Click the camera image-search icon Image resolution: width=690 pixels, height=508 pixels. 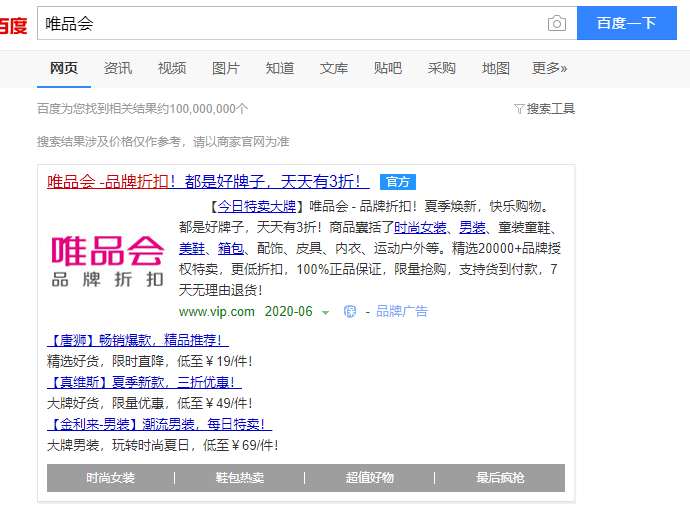pos(557,23)
